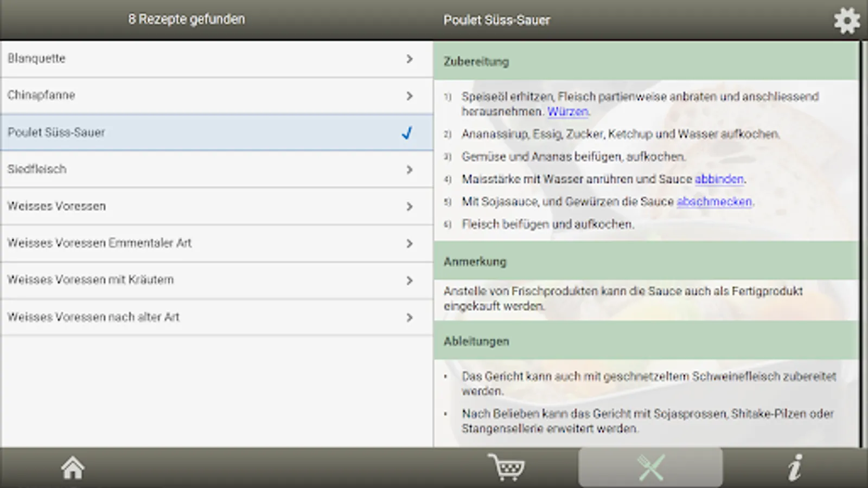The width and height of the screenshot is (868, 488).
Task: Open the Weisses Voressen chevron arrow
Action: click(x=410, y=207)
